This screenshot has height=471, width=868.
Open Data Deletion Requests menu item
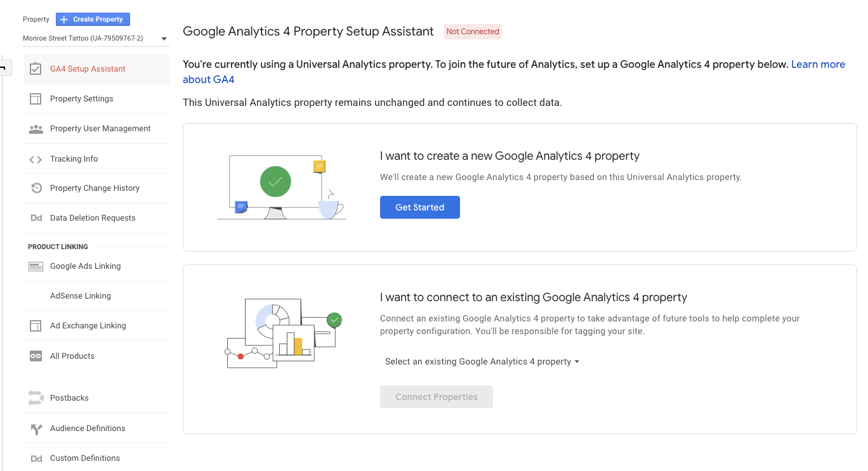pos(93,218)
